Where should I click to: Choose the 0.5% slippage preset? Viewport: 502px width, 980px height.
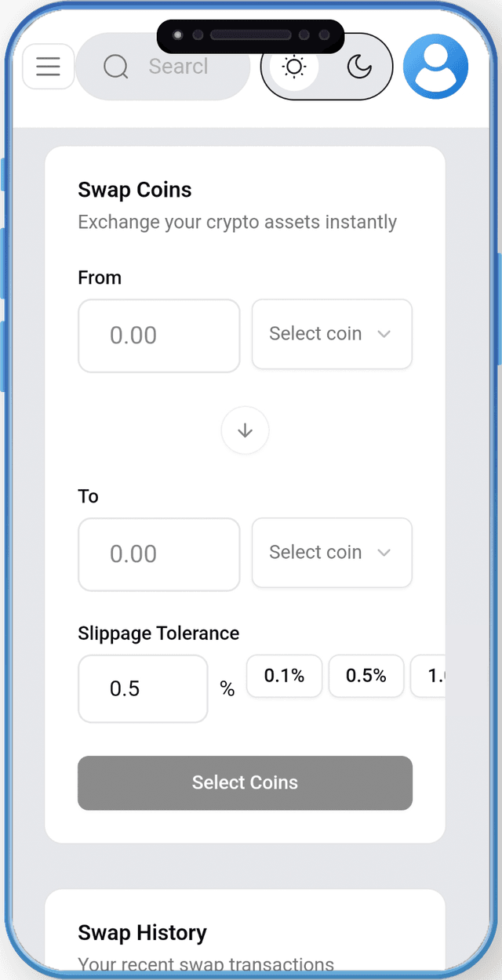coord(366,676)
